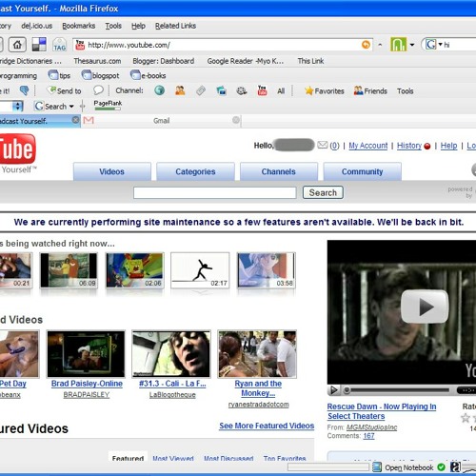Select the film reel video channel icon
Viewport: 476px width, 476px height.
(242, 90)
